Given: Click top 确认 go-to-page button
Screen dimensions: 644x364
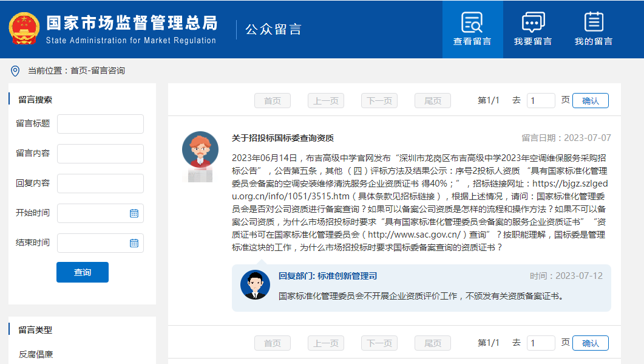Looking at the screenshot, I should coord(591,101).
